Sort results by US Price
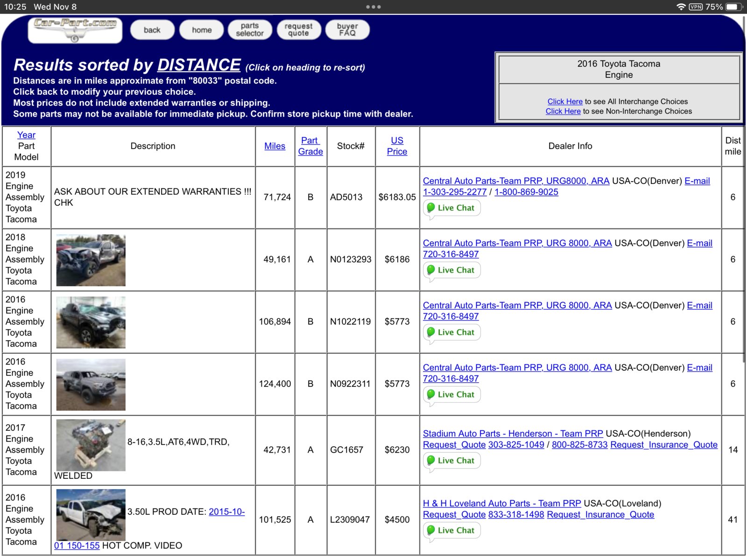747x560 pixels. (397, 146)
